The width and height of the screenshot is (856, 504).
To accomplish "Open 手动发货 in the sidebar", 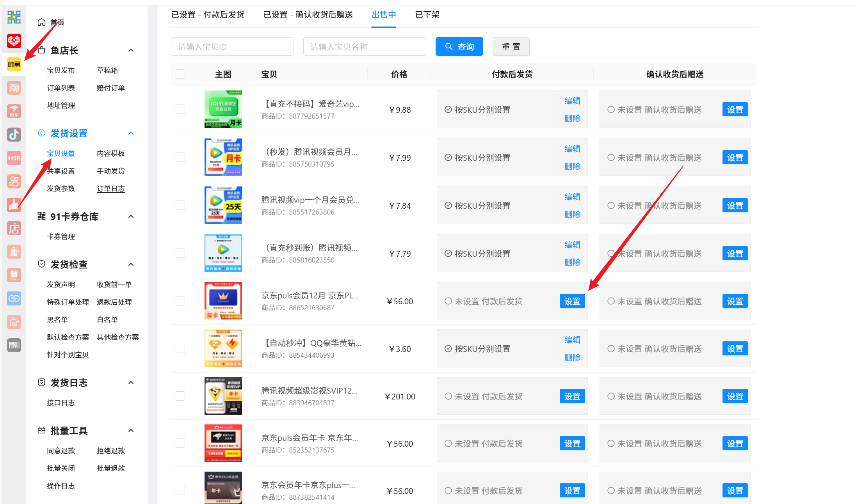I will click(111, 171).
